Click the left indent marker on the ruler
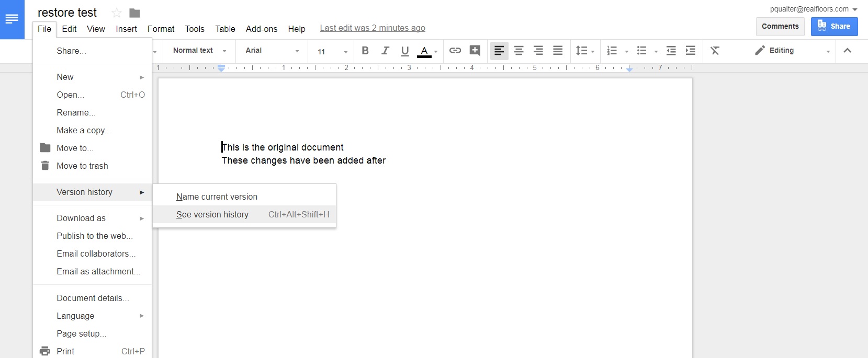868x358 pixels. (221, 68)
